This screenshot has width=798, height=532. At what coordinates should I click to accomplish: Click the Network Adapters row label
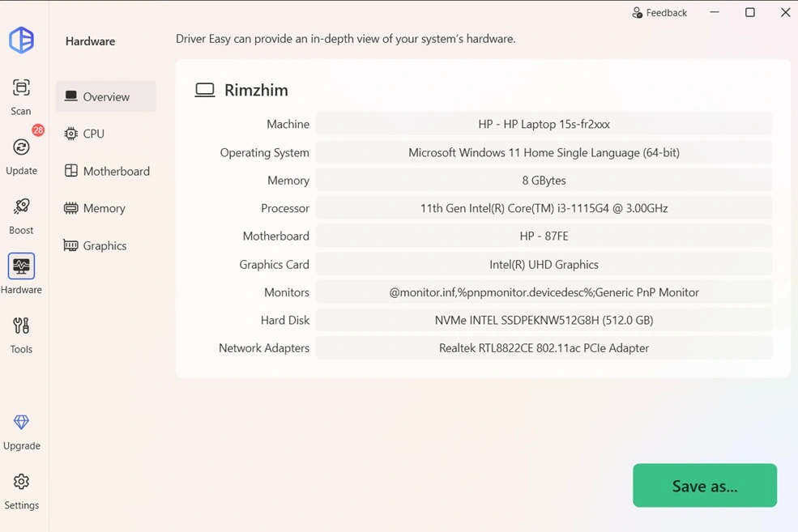pyautogui.click(x=264, y=348)
